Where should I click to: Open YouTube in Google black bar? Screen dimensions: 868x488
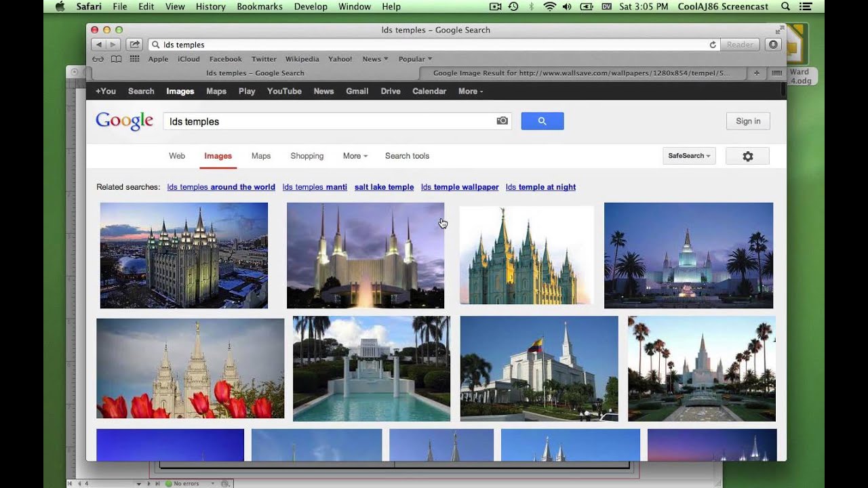[284, 91]
